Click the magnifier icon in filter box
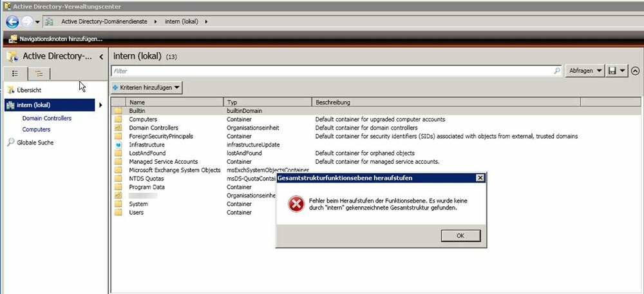 click(x=557, y=71)
